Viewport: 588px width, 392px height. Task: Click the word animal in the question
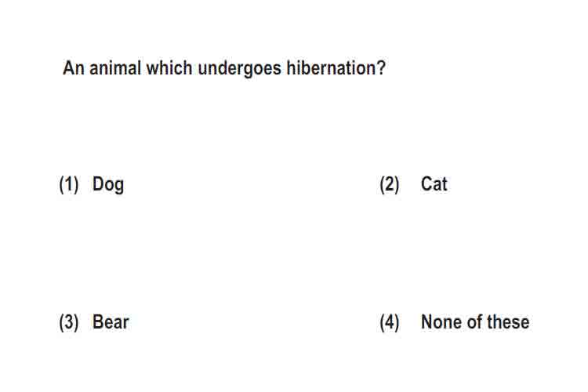115,68
